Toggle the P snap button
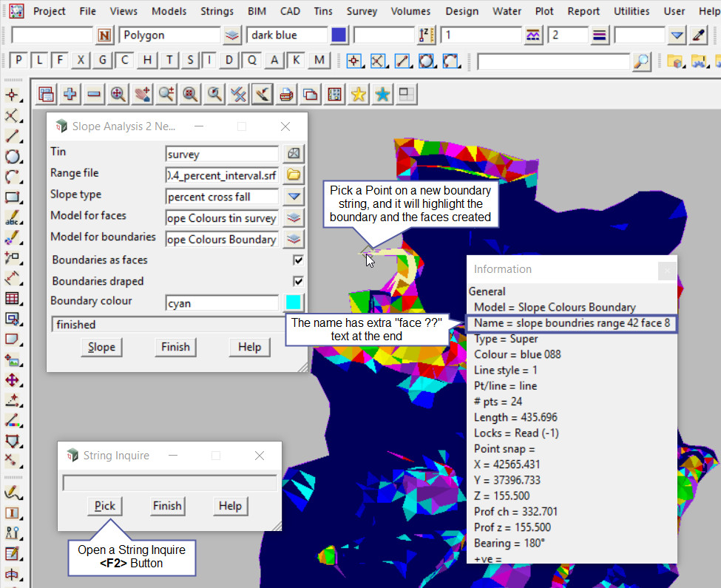721x588 pixels. (19, 61)
